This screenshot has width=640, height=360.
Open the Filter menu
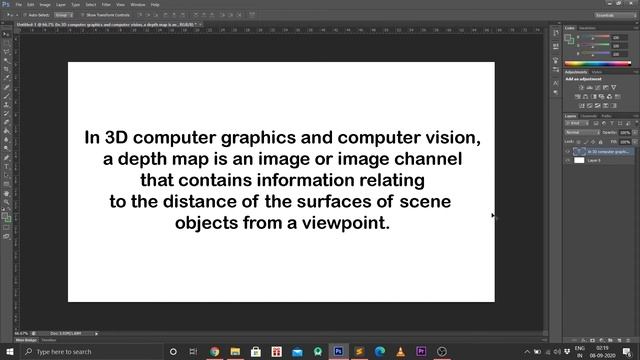tap(106, 5)
